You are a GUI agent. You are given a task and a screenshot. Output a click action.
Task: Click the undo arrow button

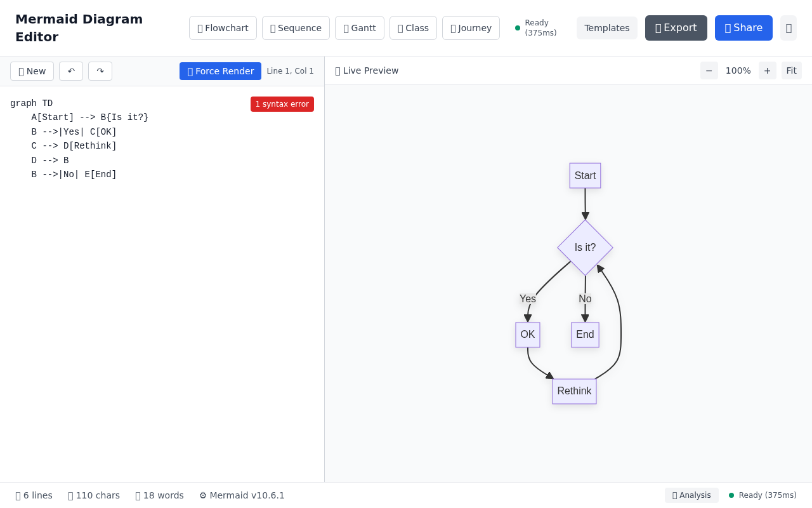71,71
